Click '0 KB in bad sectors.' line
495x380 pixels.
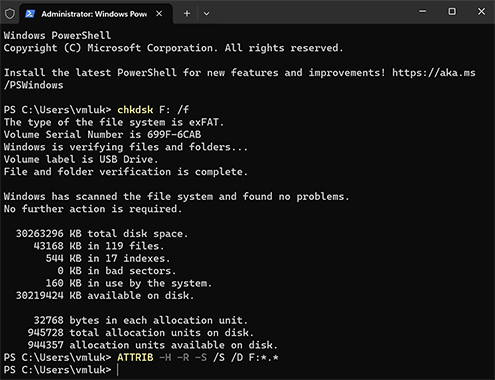[x=116, y=271]
